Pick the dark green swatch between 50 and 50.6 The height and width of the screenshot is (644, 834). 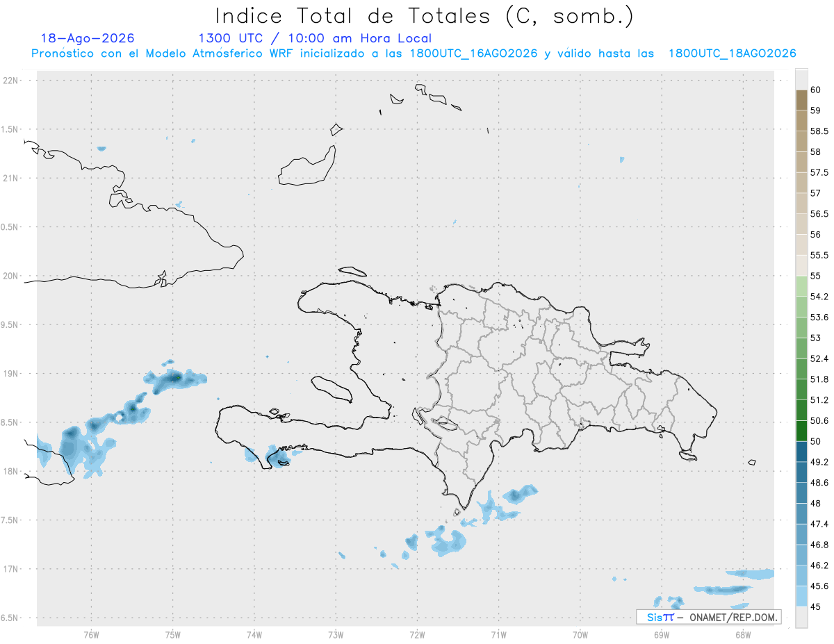801,431
